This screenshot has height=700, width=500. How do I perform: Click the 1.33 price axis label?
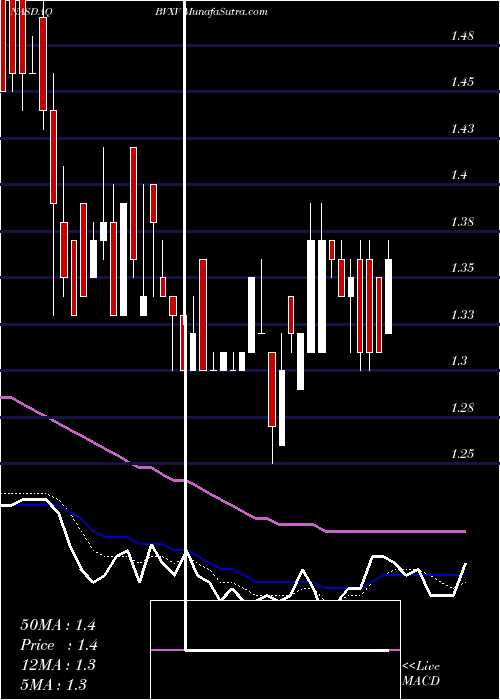[462, 315]
